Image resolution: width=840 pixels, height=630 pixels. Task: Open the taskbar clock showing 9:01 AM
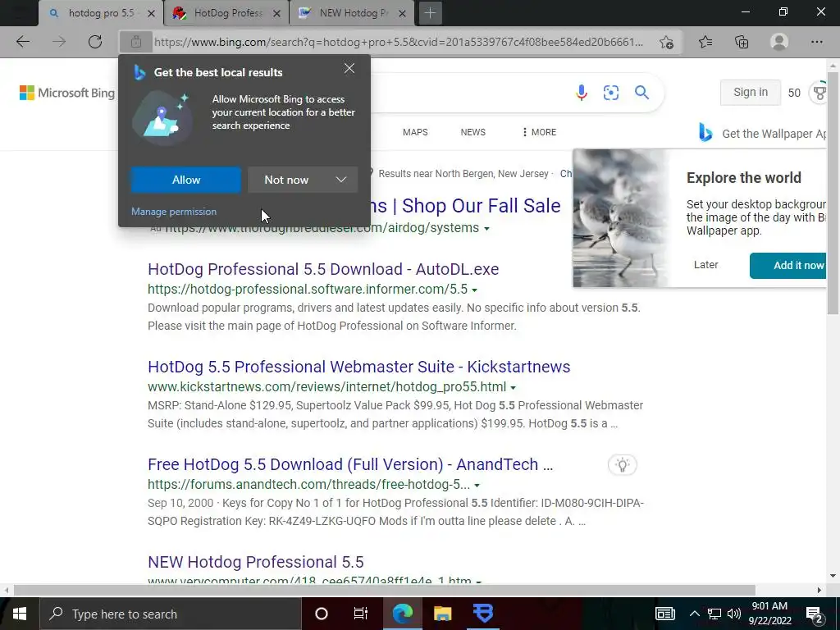[769, 614]
